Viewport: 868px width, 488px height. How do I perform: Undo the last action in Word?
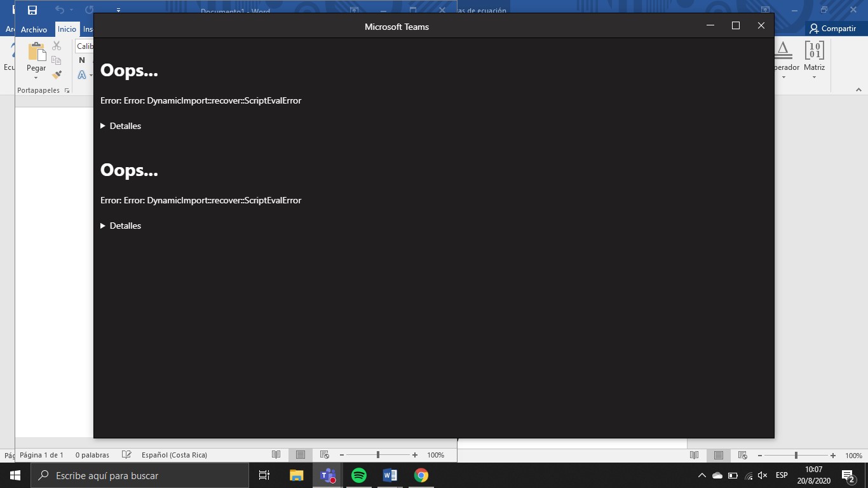(60, 10)
